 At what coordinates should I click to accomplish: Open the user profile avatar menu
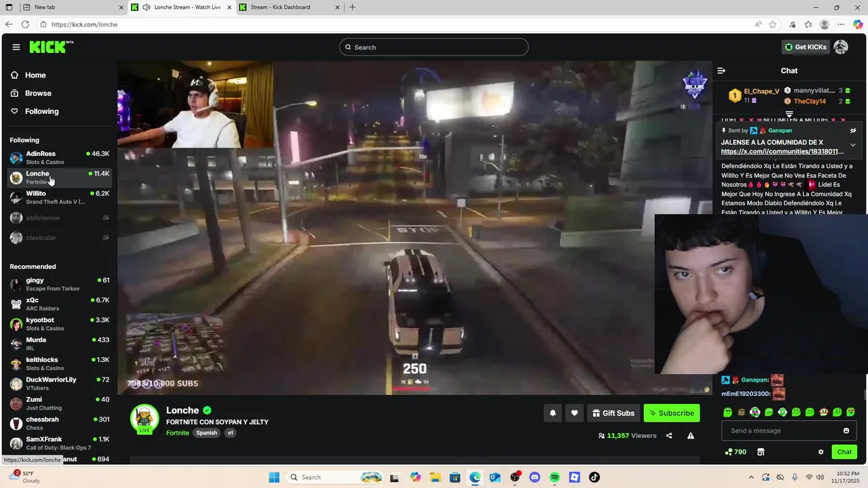841,47
